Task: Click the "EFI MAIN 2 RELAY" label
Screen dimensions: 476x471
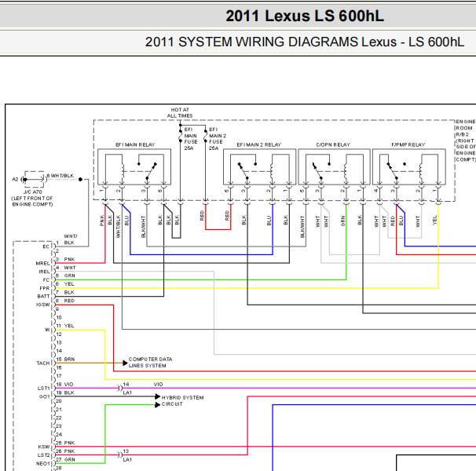Action: [x=259, y=144]
